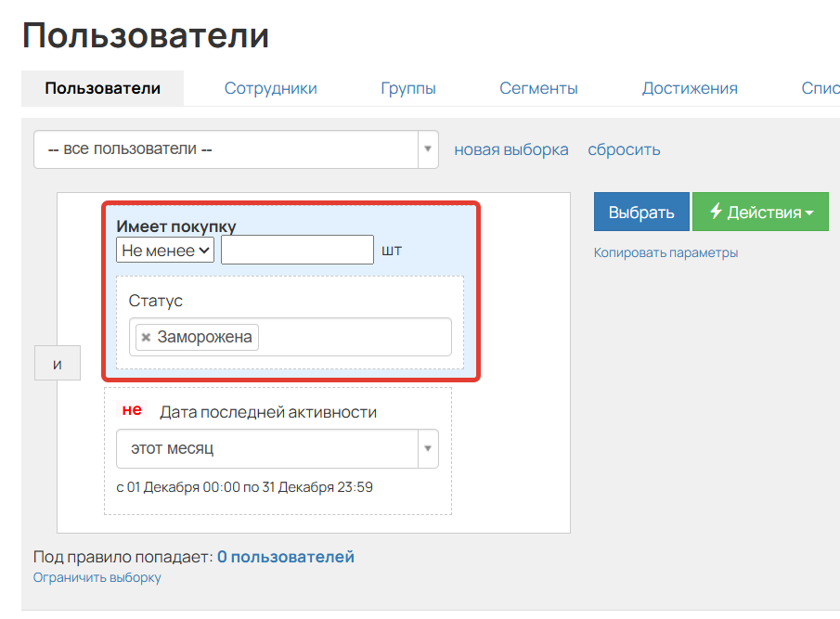Click the arrow on все пользователи selector

pyautogui.click(x=426, y=148)
